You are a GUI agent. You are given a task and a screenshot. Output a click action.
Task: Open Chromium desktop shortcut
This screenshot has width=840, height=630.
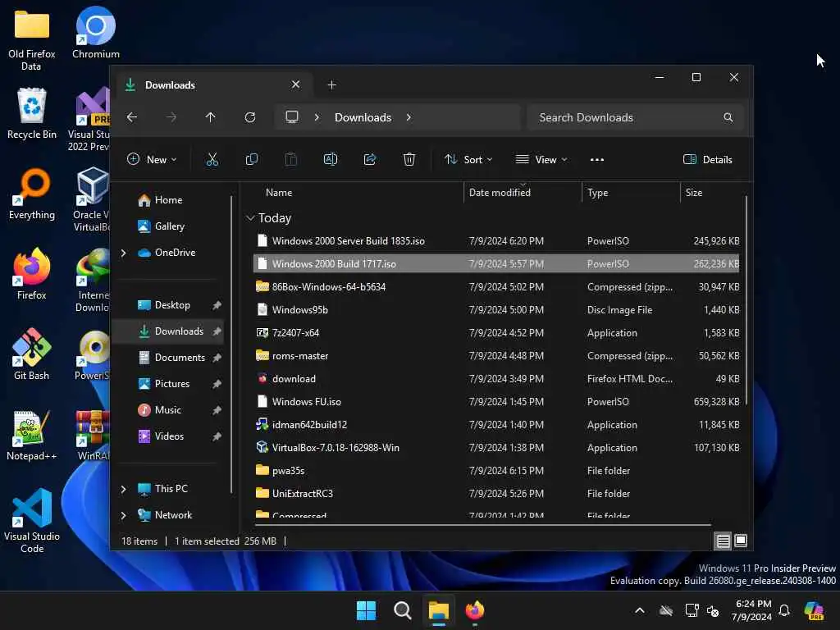point(96,33)
